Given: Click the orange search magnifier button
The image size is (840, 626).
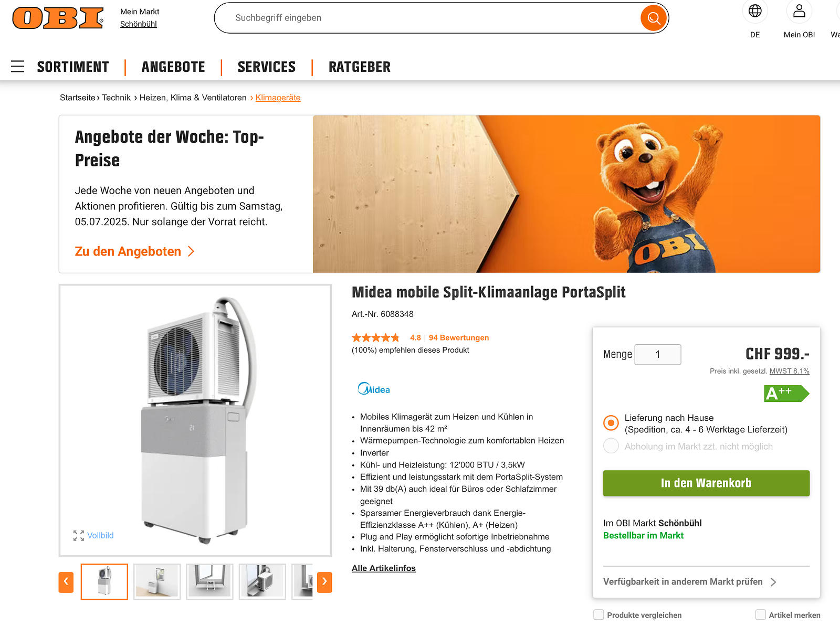Looking at the screenshot, I should coord(654,18).
